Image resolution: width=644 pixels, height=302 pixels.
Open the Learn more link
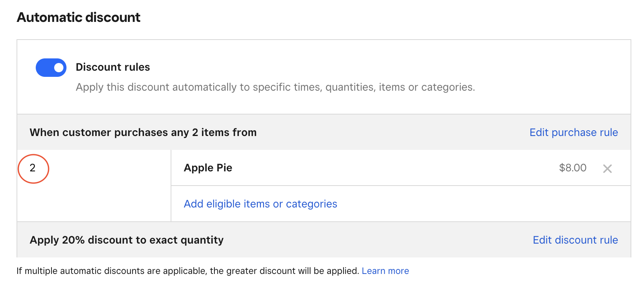(385, 271)
